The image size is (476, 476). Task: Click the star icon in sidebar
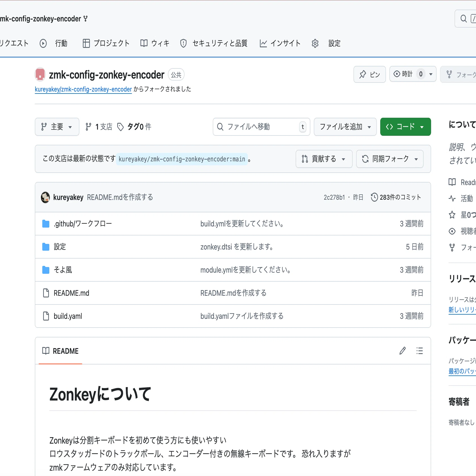tap(452, 215)
